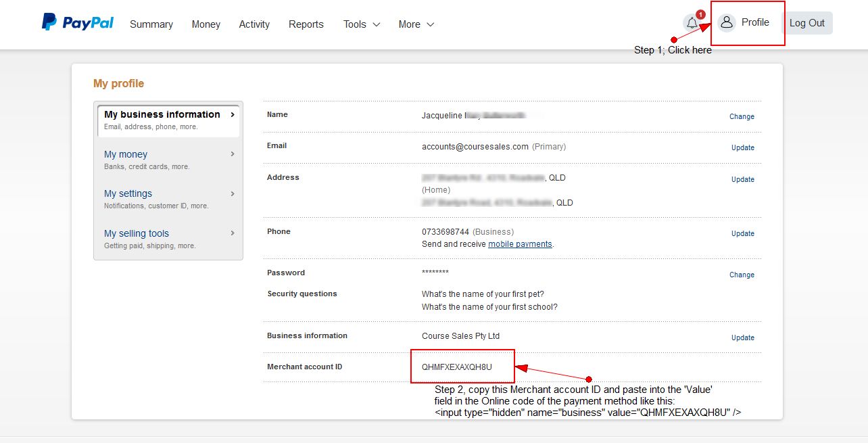
Task: Click chevron beside My selling tools
Action: 233,233
